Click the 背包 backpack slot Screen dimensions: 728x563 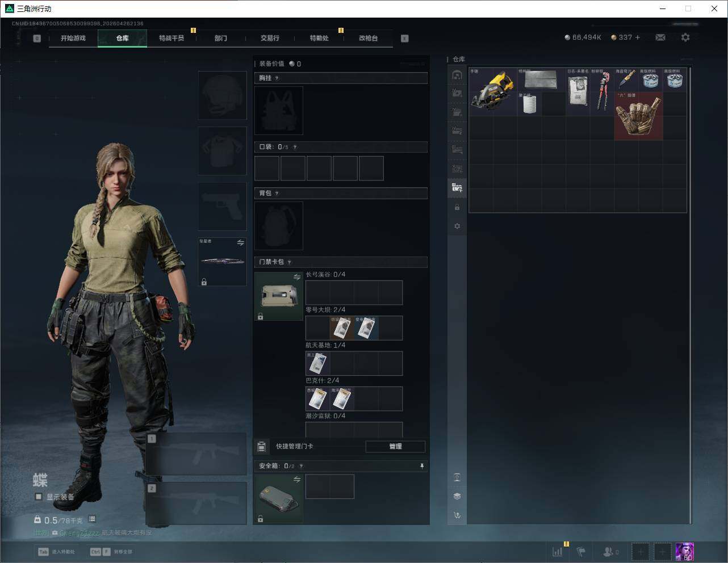tap(279, 226)
